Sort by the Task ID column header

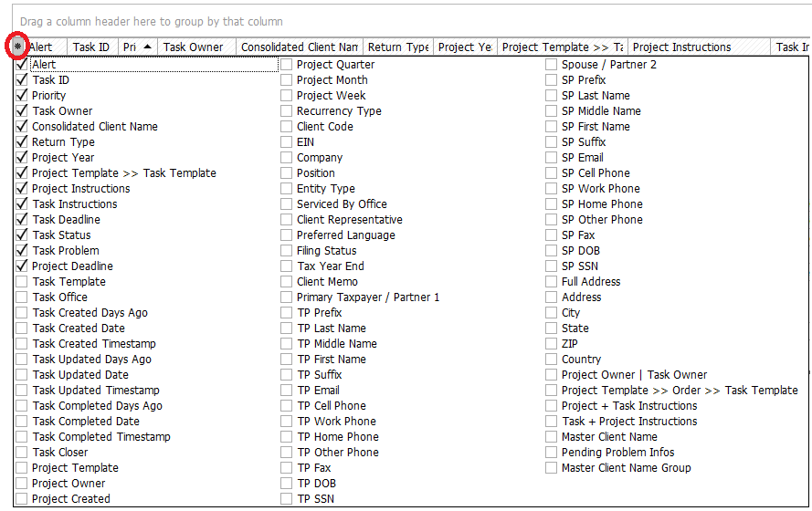click(92, 47)
